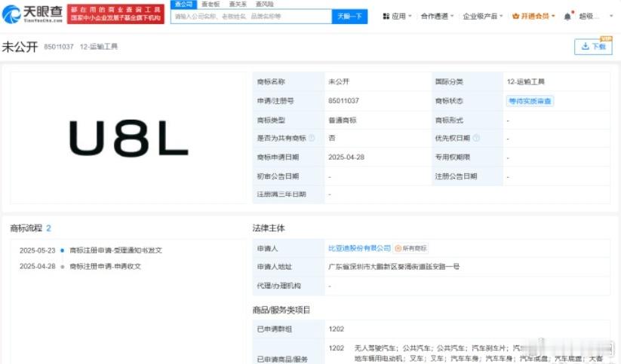
Task: View the U8L trademark image
Action: point(128,138)
